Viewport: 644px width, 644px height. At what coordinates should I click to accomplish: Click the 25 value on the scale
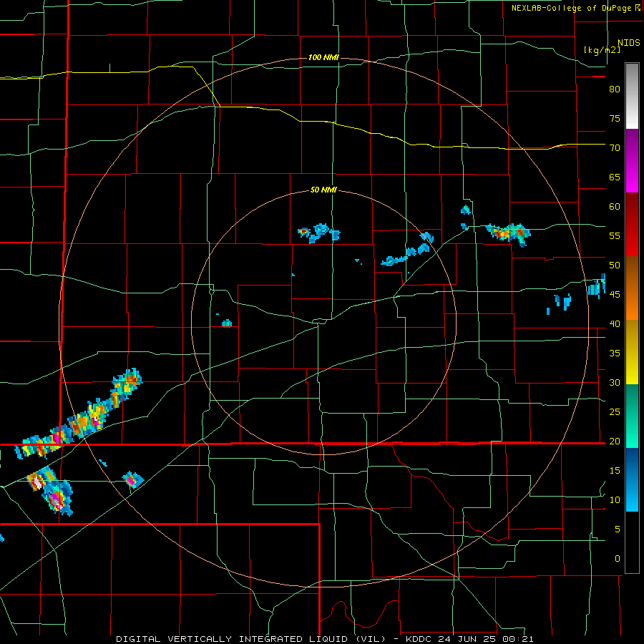coord(615,412)
